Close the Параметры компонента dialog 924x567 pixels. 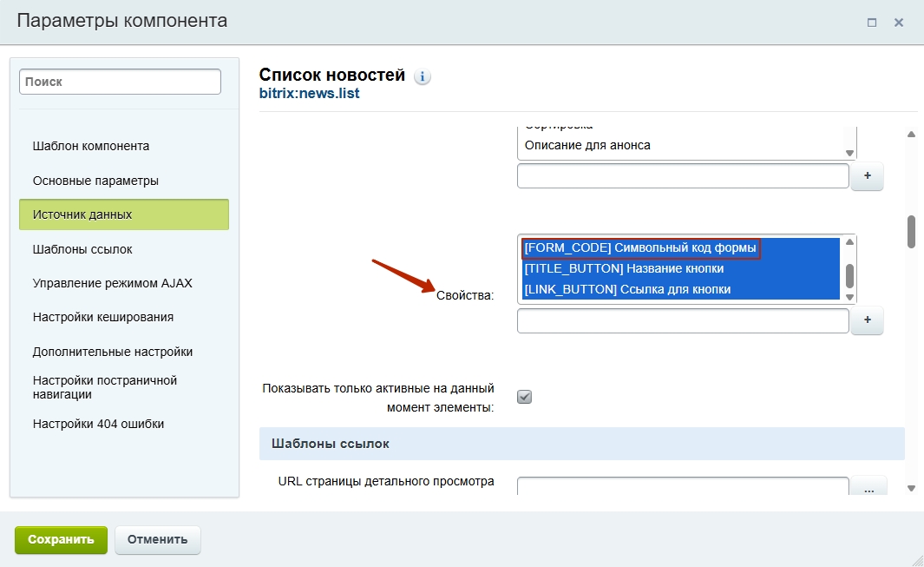(899, 23)
